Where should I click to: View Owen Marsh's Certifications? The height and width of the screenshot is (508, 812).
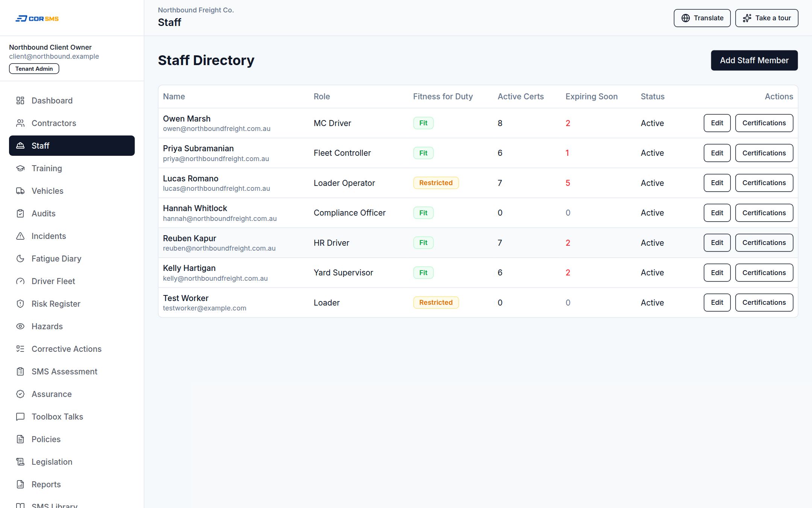point(764,123)
